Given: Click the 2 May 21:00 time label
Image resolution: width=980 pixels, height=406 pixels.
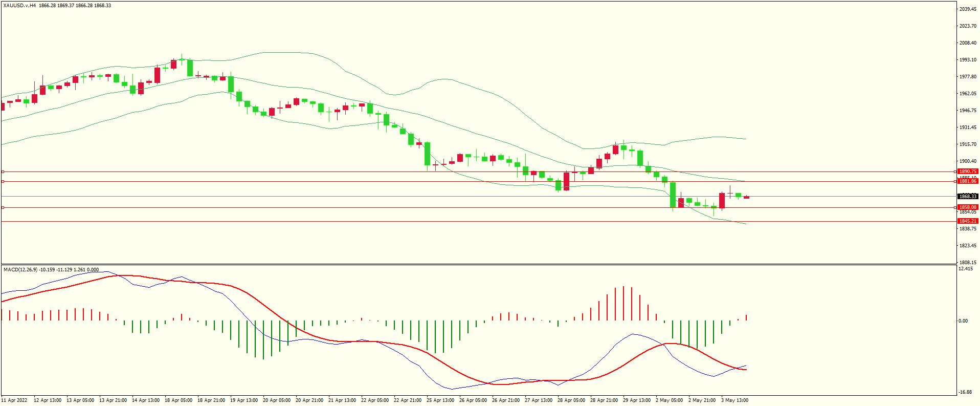Looking at the screenshot, I should click(702, 400).
